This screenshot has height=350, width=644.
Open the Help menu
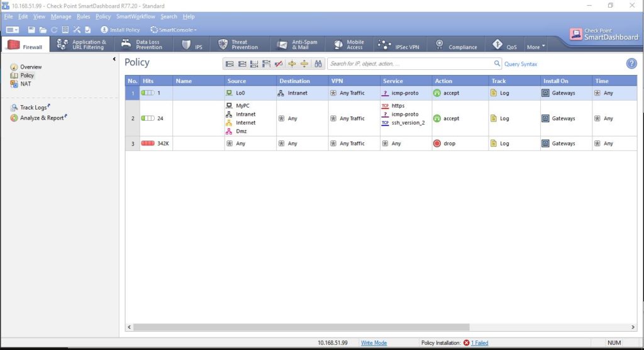189,16
